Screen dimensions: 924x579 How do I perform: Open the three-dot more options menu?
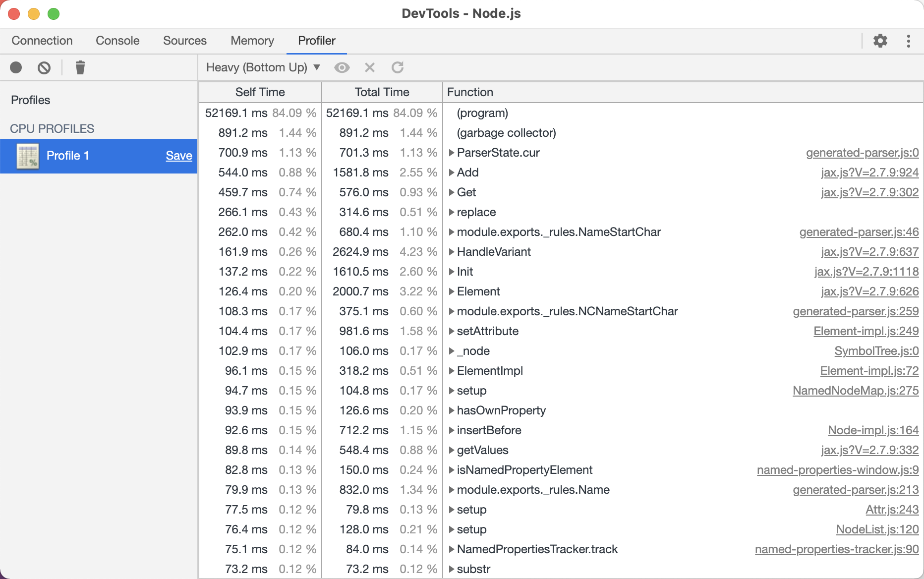[909, 41]
